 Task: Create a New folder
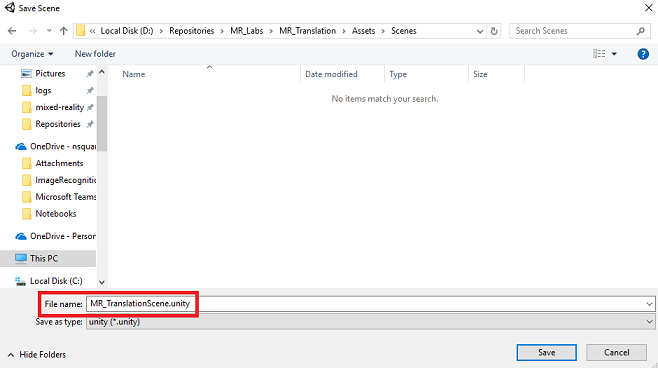[x=95, y=54]
